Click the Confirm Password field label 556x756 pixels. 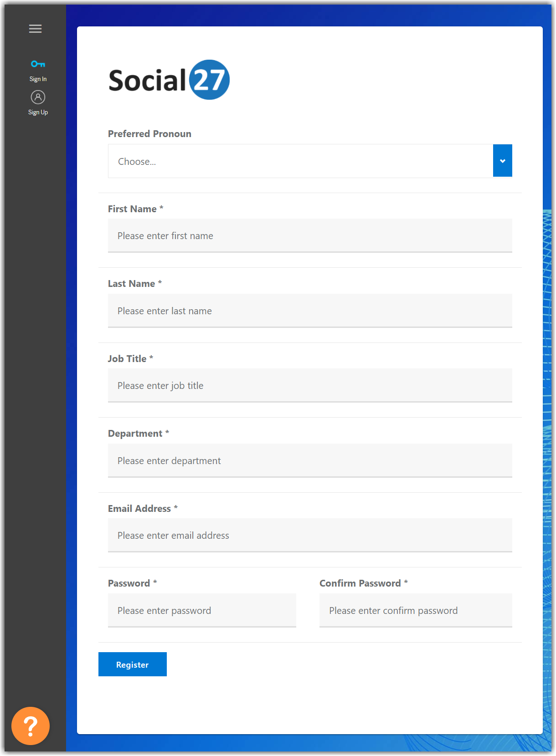(x=360, y=583)
